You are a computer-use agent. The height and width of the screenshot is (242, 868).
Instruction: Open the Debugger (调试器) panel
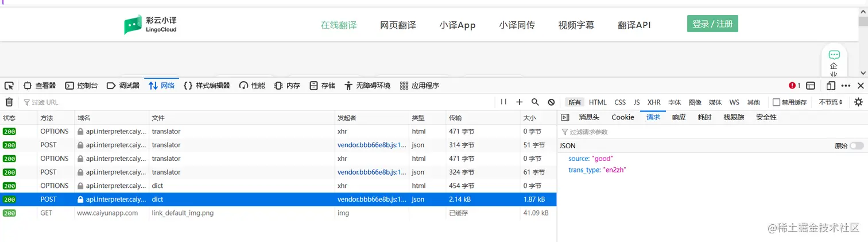[x=123, y=86]
